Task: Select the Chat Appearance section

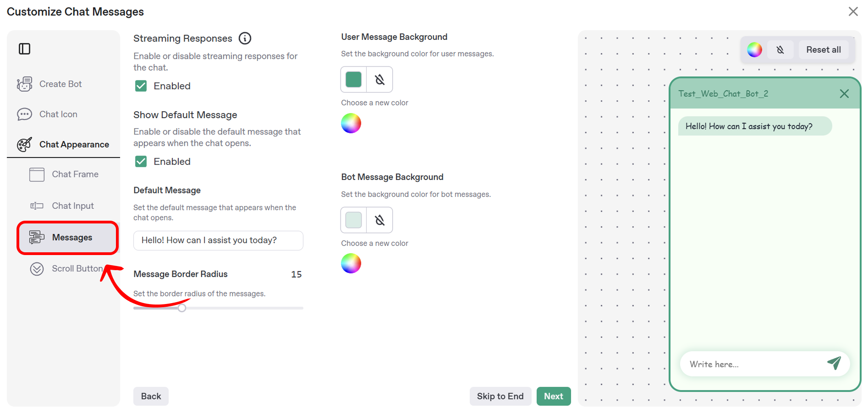Action: click(63, 144)
